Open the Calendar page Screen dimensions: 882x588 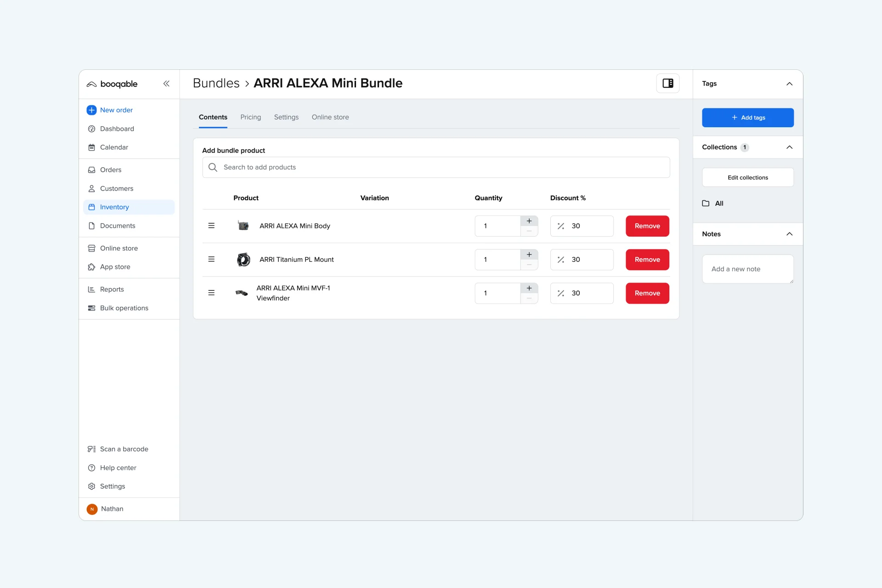pos(114,147)
